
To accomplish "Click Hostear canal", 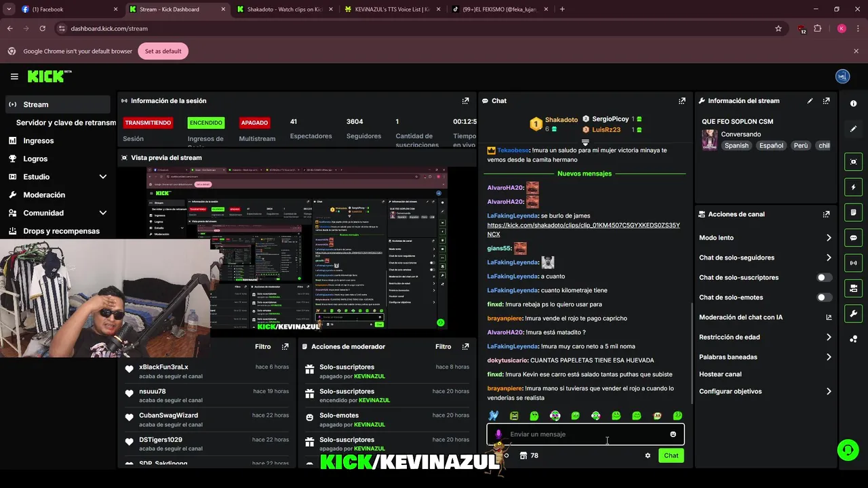I will [x=720, y=374].
